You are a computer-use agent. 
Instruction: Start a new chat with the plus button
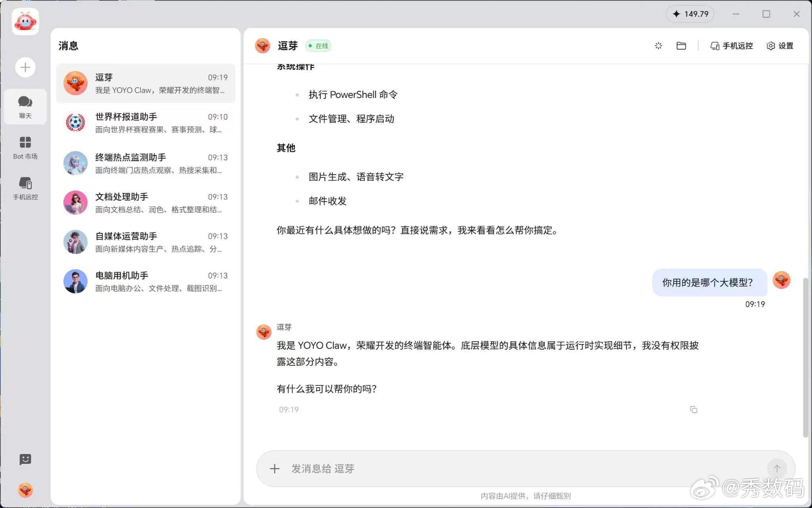coord(25,67)
